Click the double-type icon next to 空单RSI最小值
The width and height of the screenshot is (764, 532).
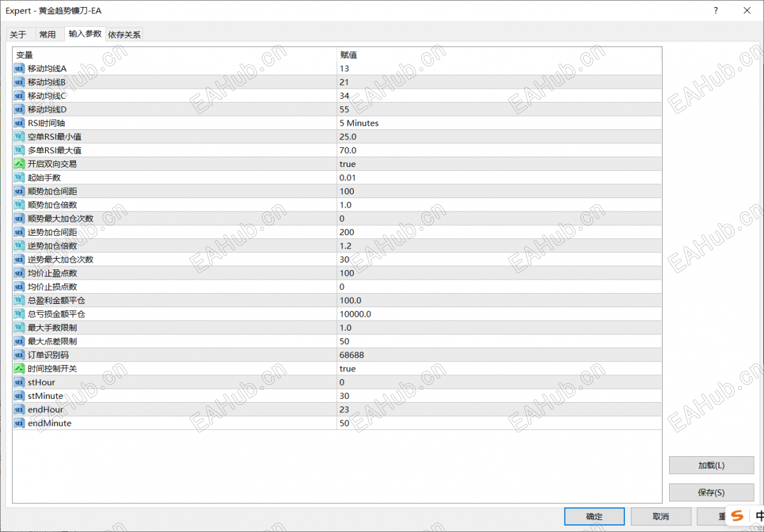point(20,136)
